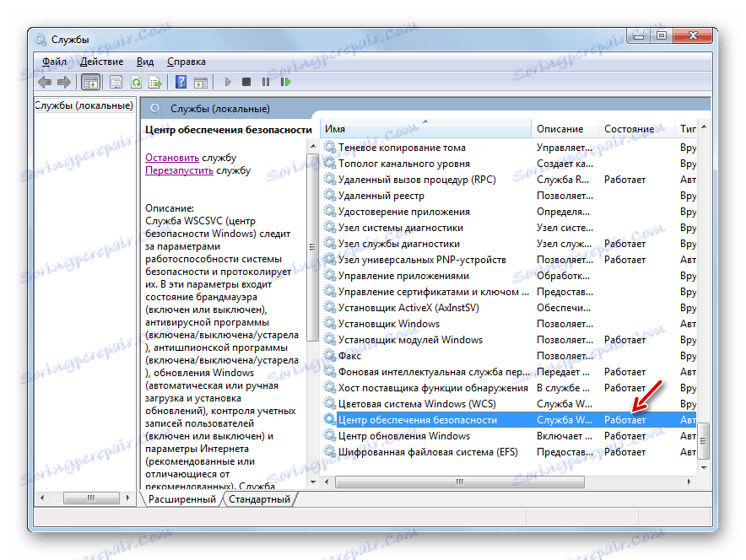Click gear icon of Установщик Windows
Viewport: 746px width, 560px height.
pyautogui.click(x=330, y=323)
